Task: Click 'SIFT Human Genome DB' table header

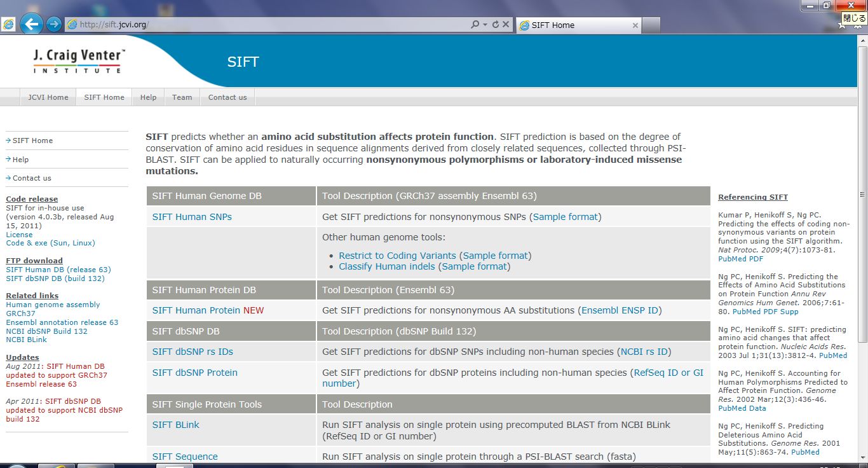Action: (x=231, y=196)
